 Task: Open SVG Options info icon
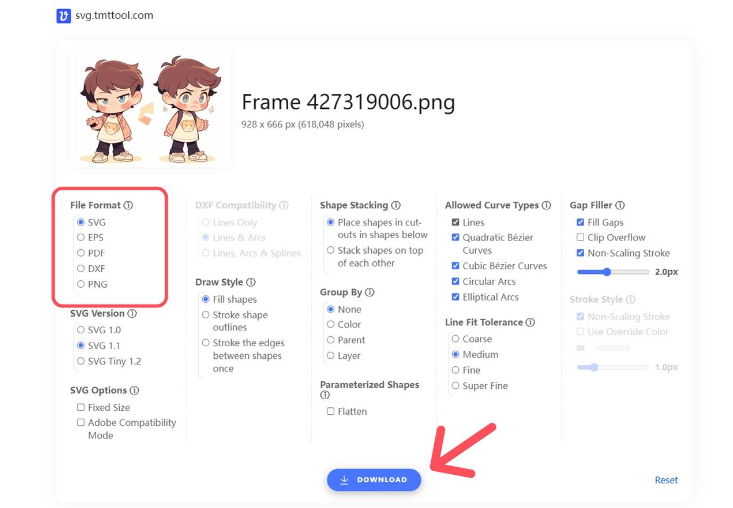point(134,390)
